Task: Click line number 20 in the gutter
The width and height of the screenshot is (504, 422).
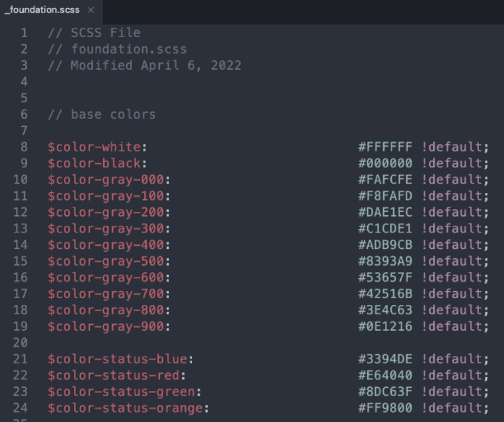Action: point(20,343)
